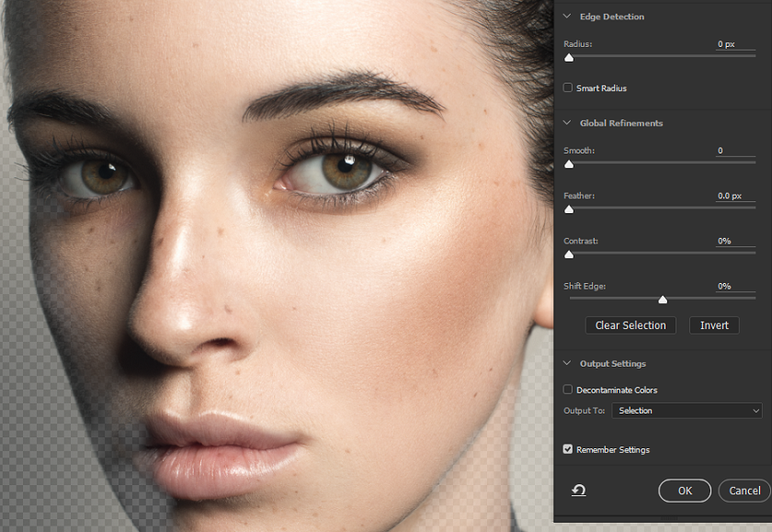Click the Smooth slider handle

569,164
